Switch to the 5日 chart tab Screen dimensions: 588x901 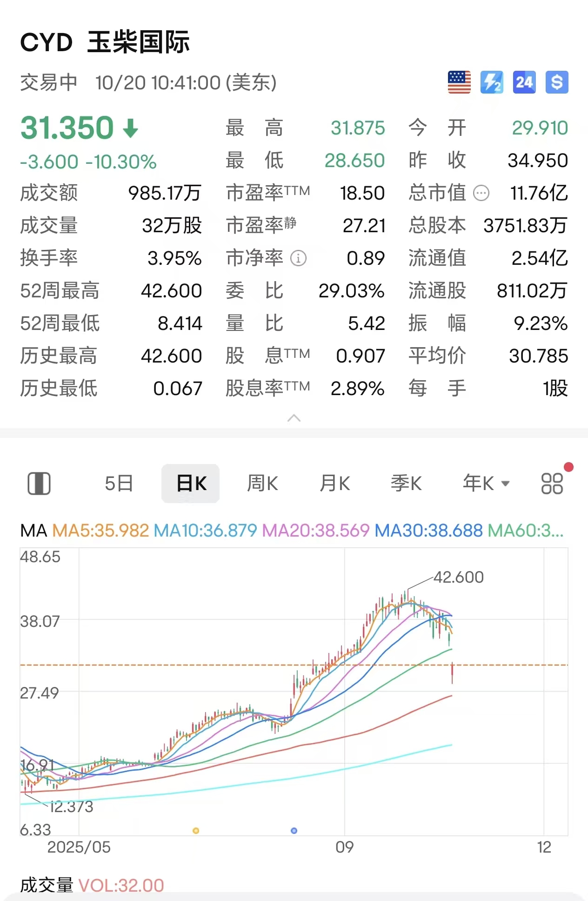point(119,484)
